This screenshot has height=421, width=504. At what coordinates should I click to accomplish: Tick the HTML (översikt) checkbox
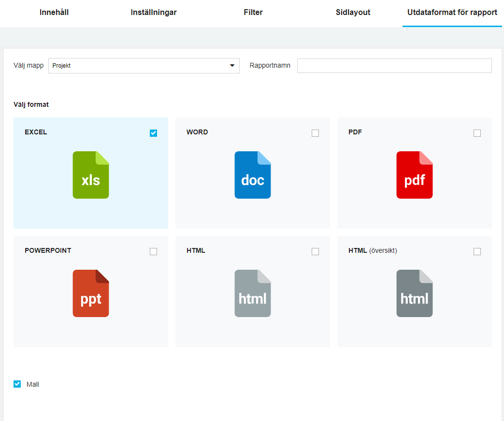[477, 251]
